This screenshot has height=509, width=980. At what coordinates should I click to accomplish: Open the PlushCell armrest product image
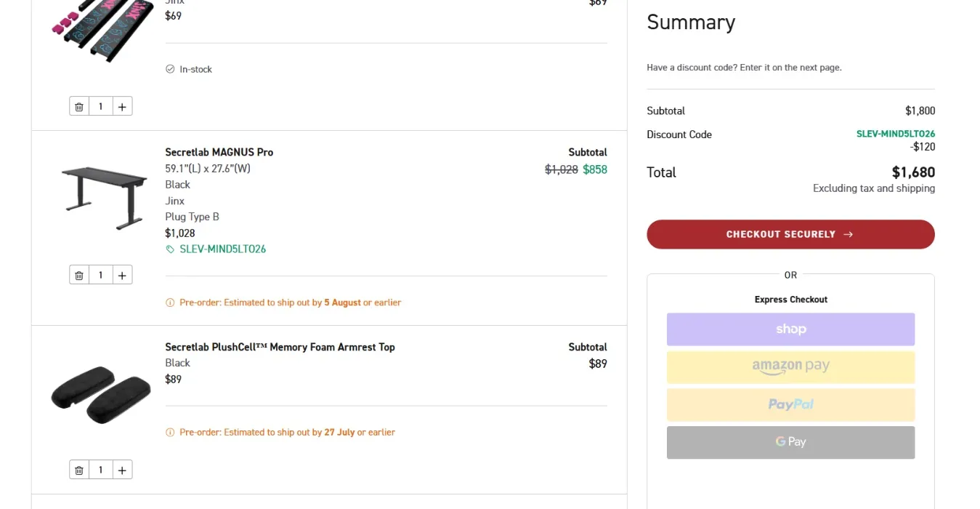[x=101, y=396]
